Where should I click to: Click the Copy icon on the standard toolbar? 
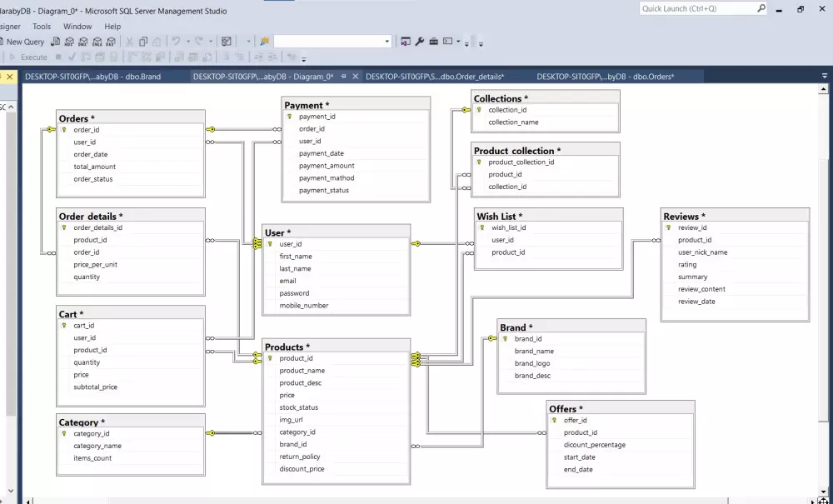(x=143, y=41)
